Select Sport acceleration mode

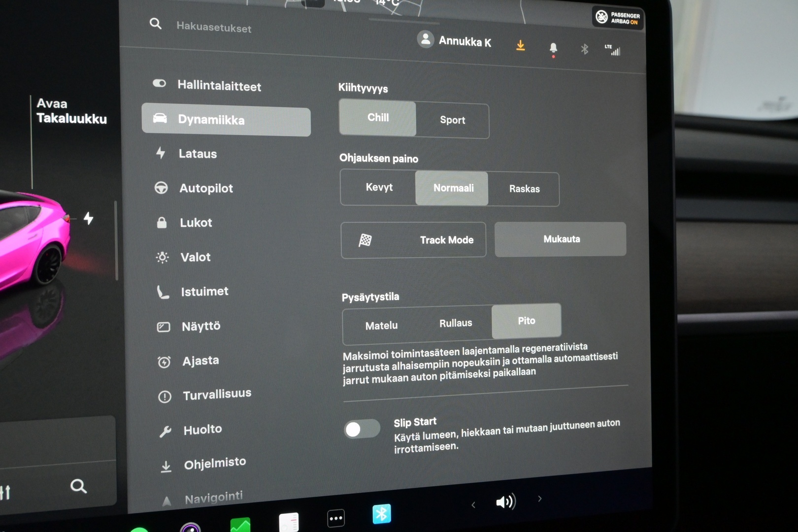coord(452,120)
